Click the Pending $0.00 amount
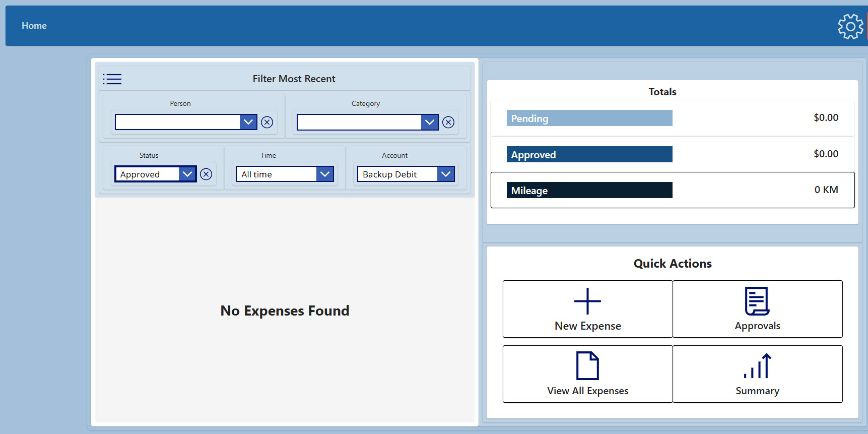Screen dimensions: 868x434 click(826, 117)
